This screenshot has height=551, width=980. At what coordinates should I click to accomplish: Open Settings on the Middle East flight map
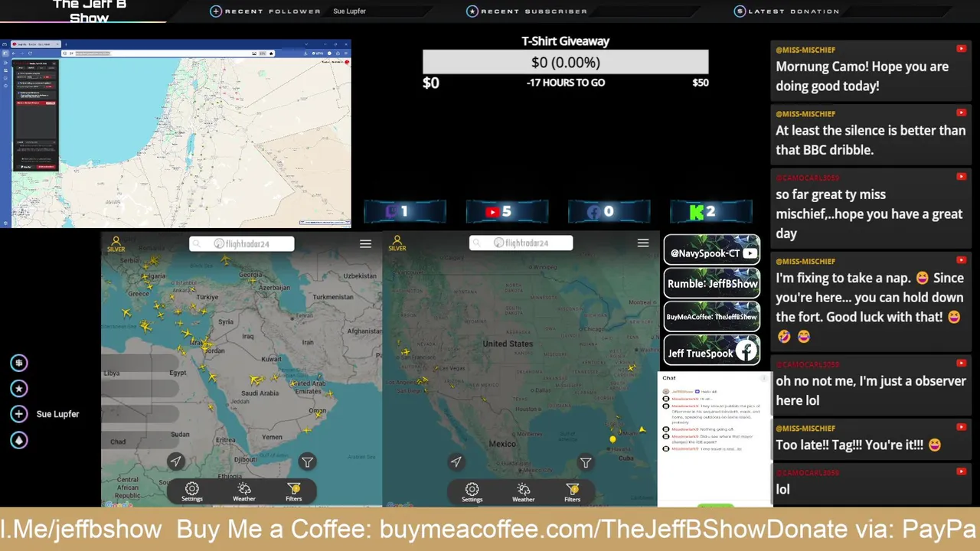click(192, 491)
